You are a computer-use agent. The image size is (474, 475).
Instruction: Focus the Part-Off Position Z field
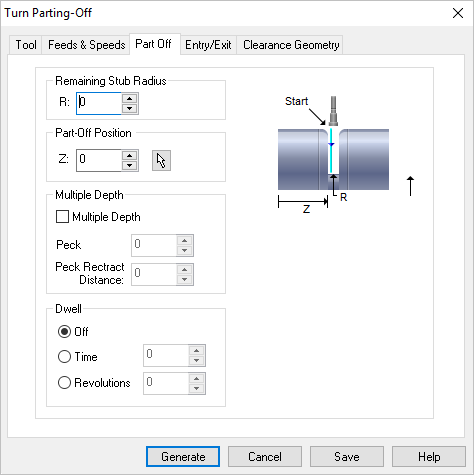[99, 160]
